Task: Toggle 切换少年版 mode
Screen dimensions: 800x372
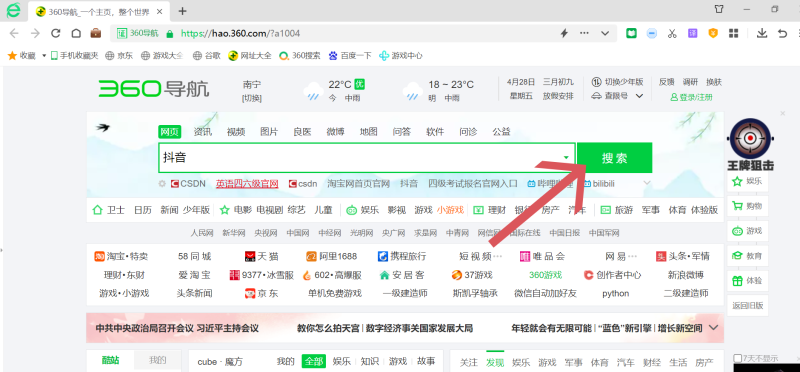Action: pyautogui.click(x=617, y=82)
